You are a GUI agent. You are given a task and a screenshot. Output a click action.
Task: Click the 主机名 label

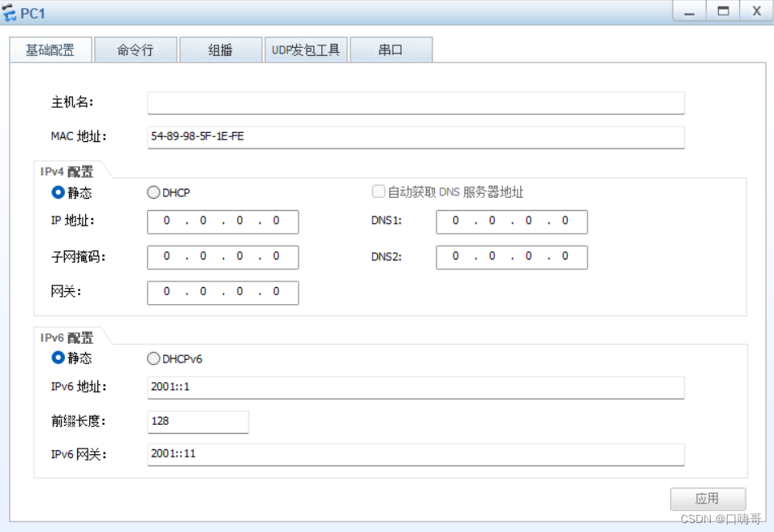pos(72,102)
